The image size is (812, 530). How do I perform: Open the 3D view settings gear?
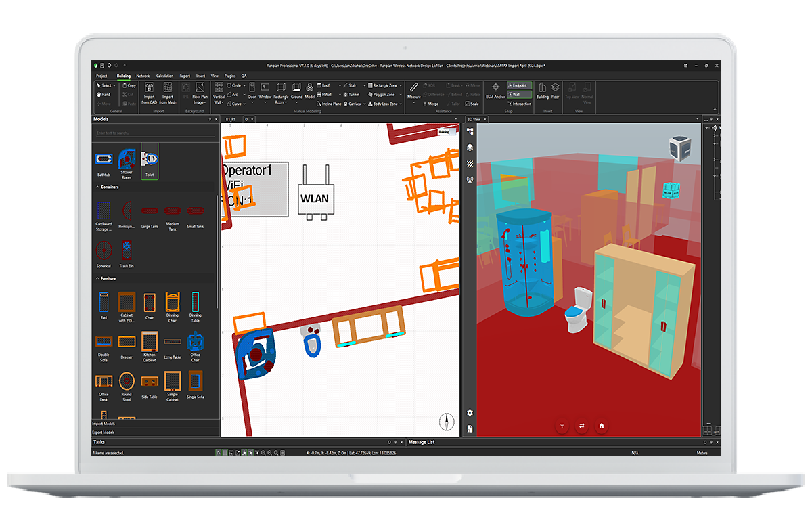click(x=470, y=412)
